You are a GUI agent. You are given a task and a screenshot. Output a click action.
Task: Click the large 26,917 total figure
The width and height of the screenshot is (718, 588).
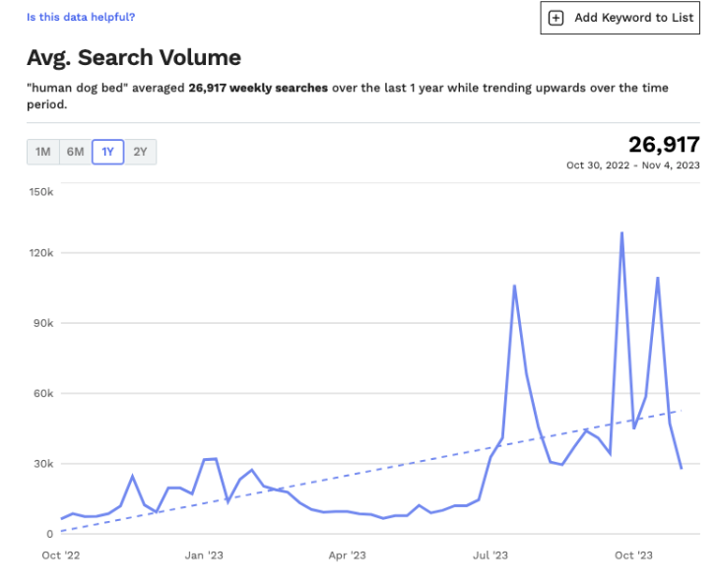click(664, 145)
